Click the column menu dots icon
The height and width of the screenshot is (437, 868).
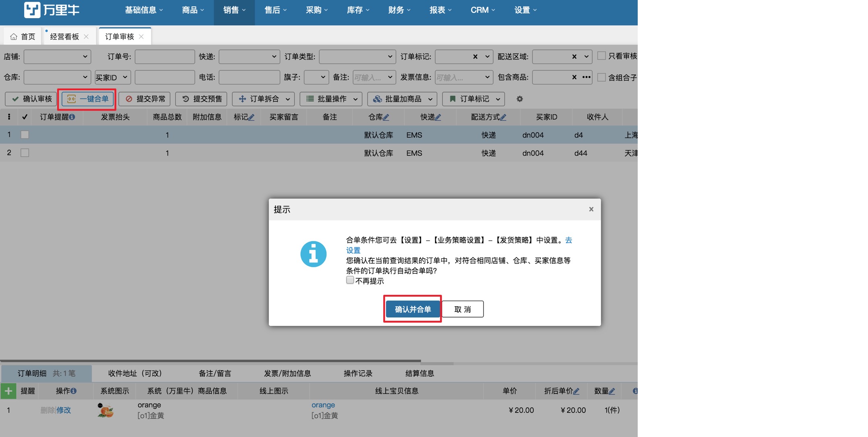(9, 117)
